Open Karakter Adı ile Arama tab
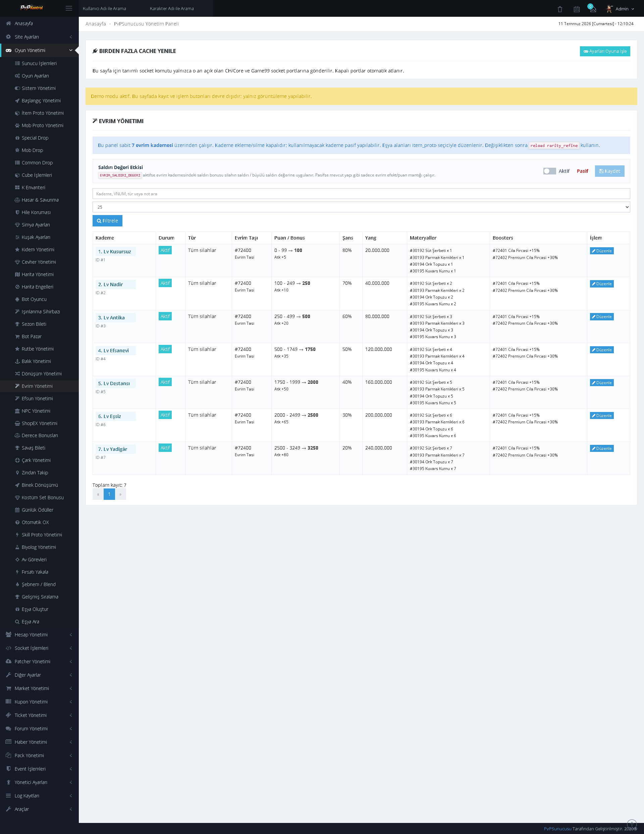 172,8
